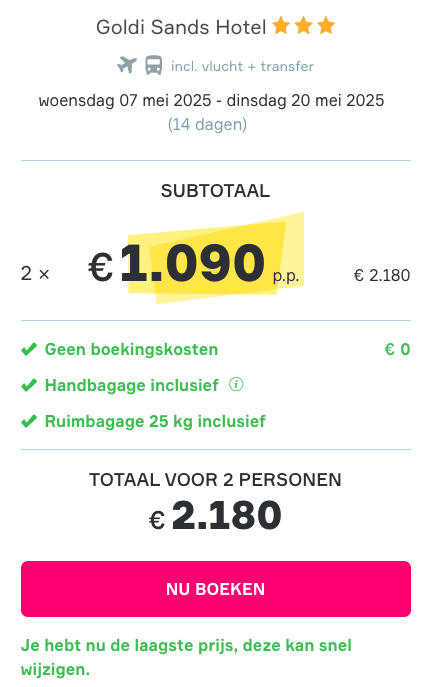Click checkmark next to Geen boekingskosten
429x687 pixels.
click(x=29, y=349)
